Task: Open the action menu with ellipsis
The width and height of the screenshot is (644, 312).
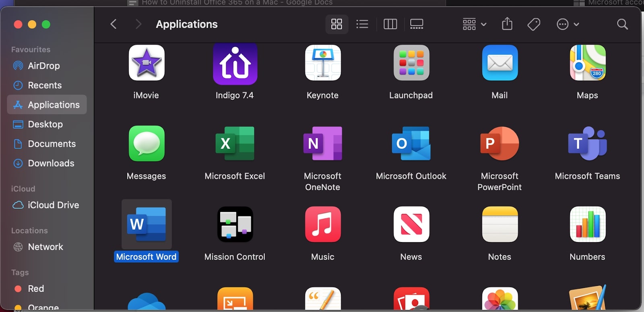Action: coord(568,24)
